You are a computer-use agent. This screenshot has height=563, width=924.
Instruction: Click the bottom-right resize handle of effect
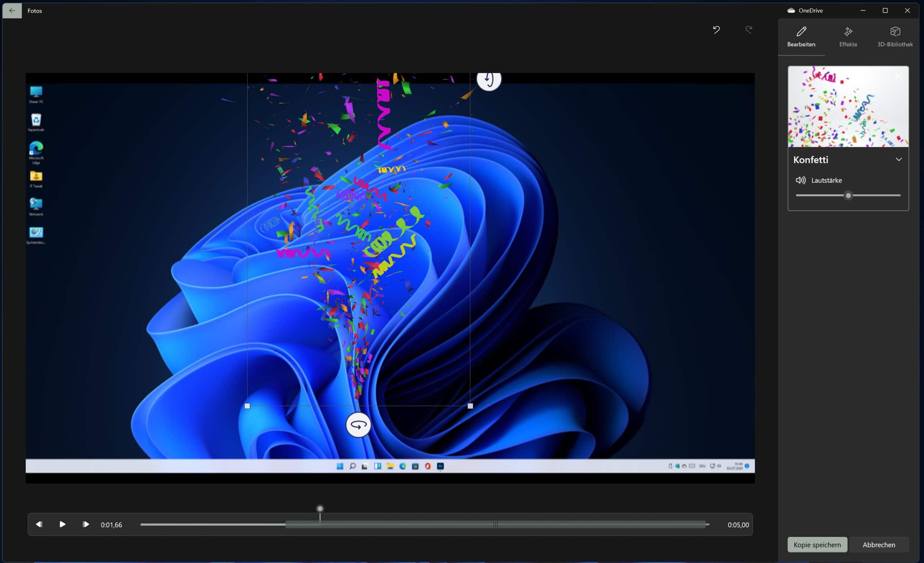pos(470,406)
